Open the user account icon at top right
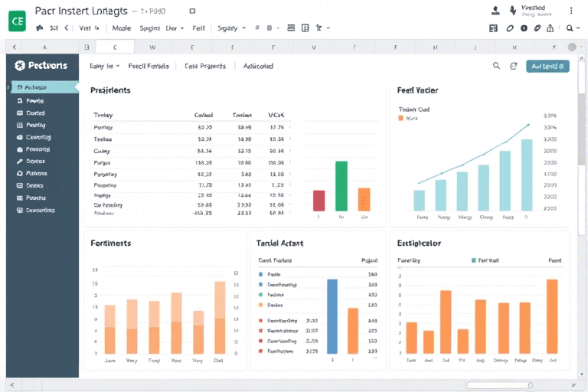This screenshot has width=588, height=392. [x=495, y=11]
